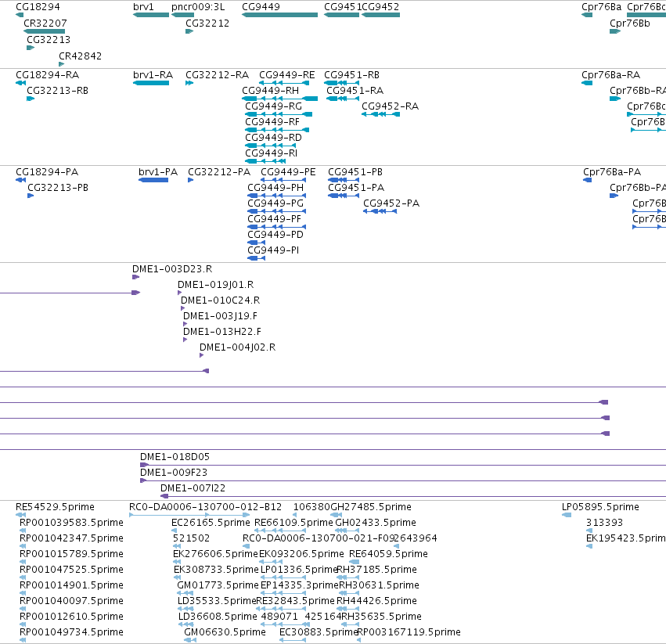Select clone DME1-003D23.R

point(172,269)
